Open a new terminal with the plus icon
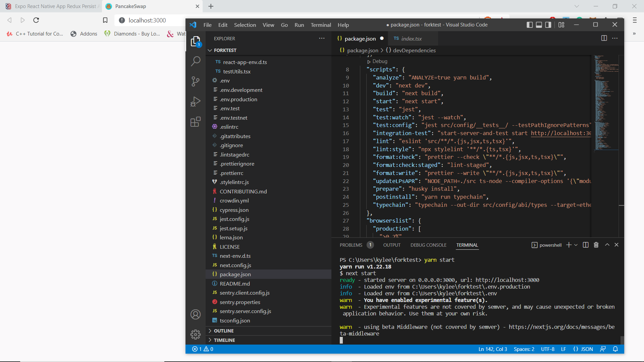 click(569, 245)
